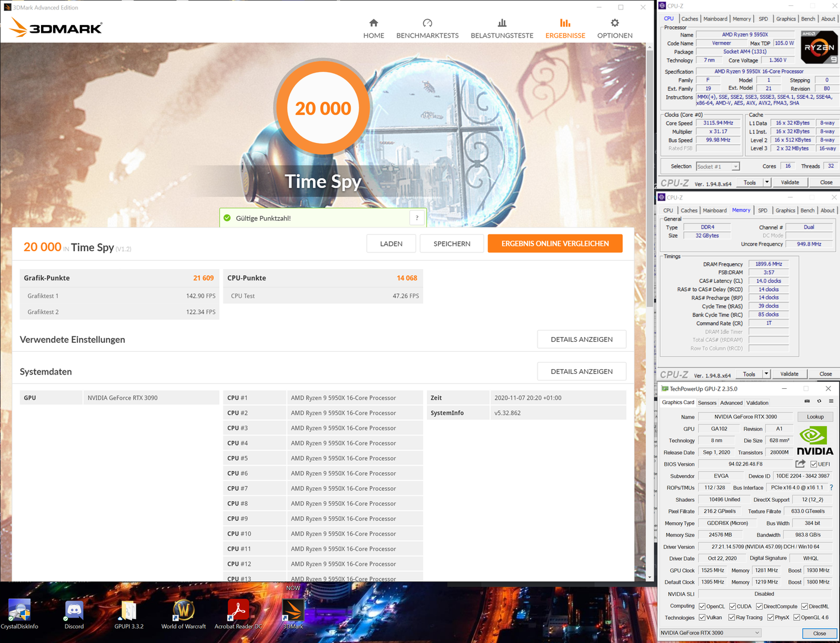This screenshot has height=643, width=840.
Task: Click Tools button in lower CPU-Z
Action: point(749,374)
